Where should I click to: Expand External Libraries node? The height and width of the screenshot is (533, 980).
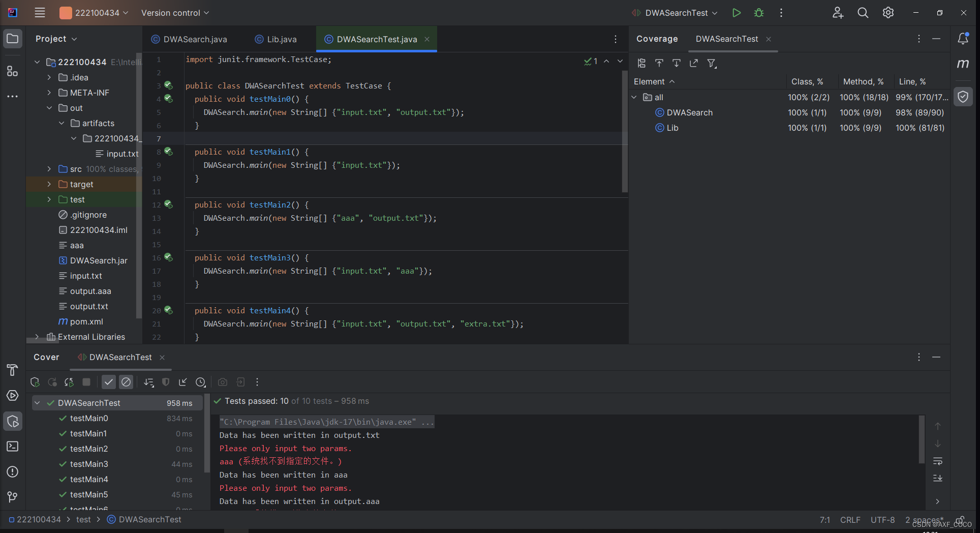click(37, 337)
